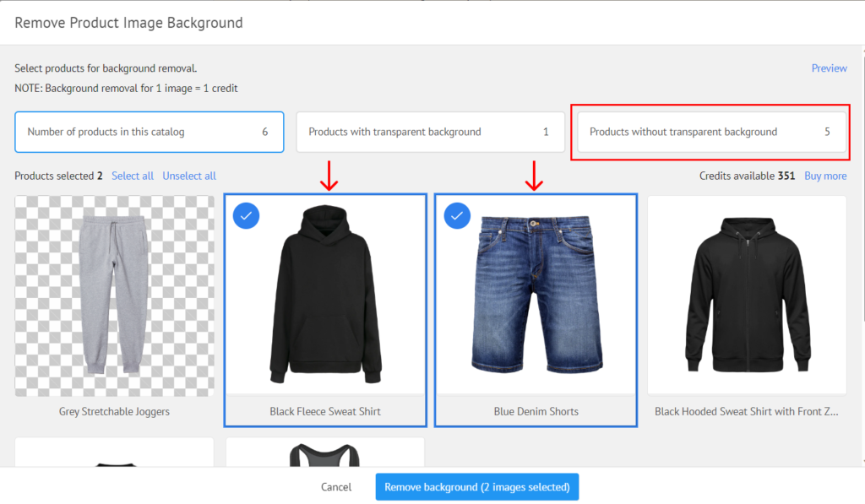865x504 pixels.
Task: Click Remove background (2 images selected) button
Action: pyautogui.click(x=476, y=487)
